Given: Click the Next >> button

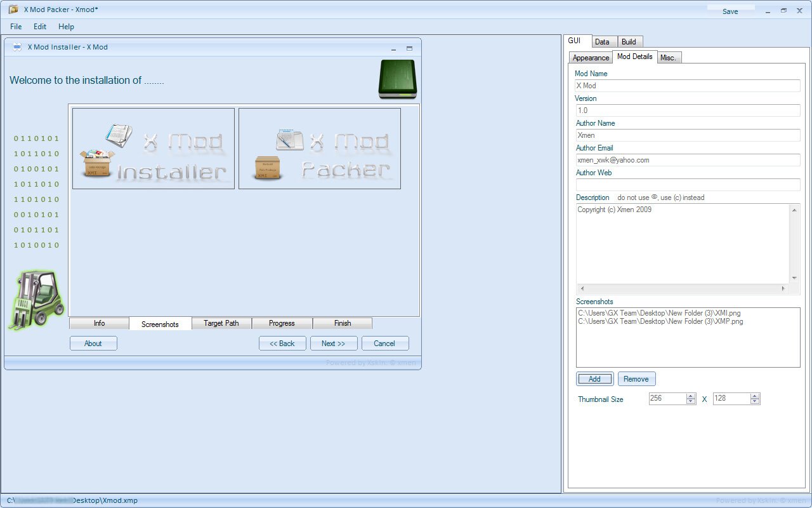Looking at the screenshot, I should pyautogui.click(x=334, y=344).
